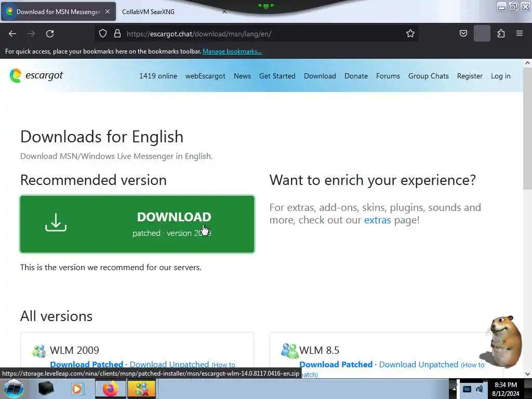This screenshot has width=532, height=399.
Task: Open the webEscargot nav item
Action: [x=205, y=76]
